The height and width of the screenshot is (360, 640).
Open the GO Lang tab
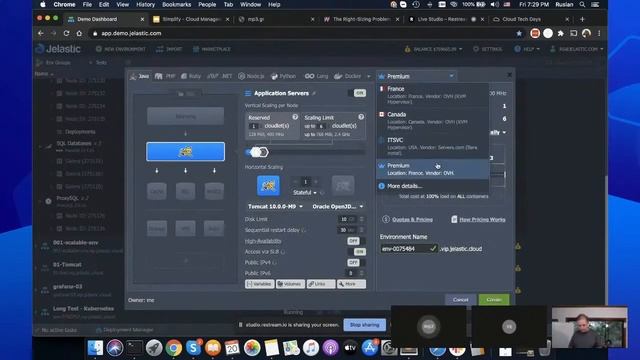coord(316,76)
